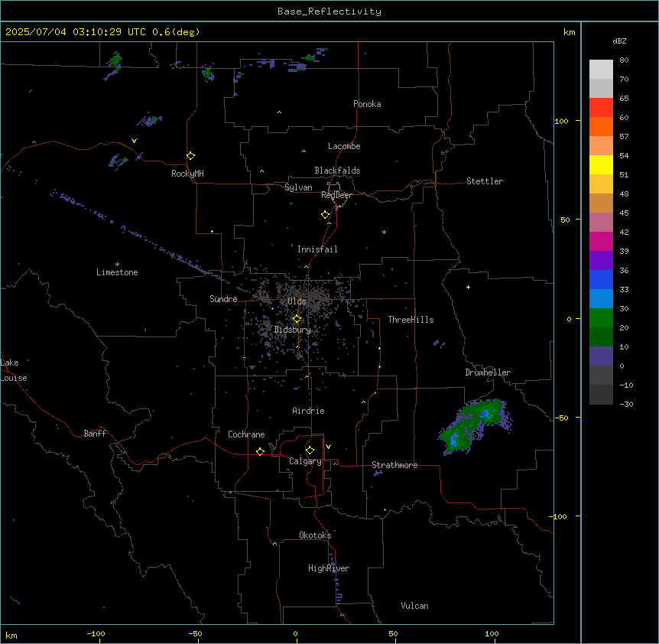Click the Airdrie label

pos(309,411)
